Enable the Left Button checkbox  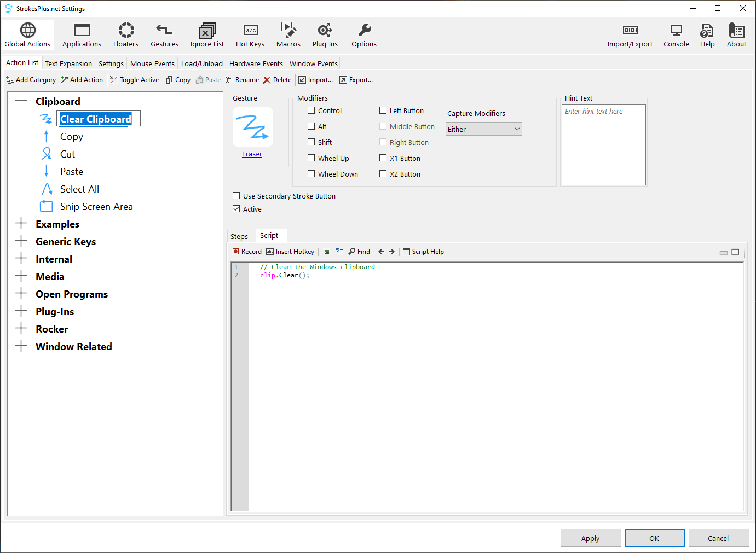click(383, 110)
